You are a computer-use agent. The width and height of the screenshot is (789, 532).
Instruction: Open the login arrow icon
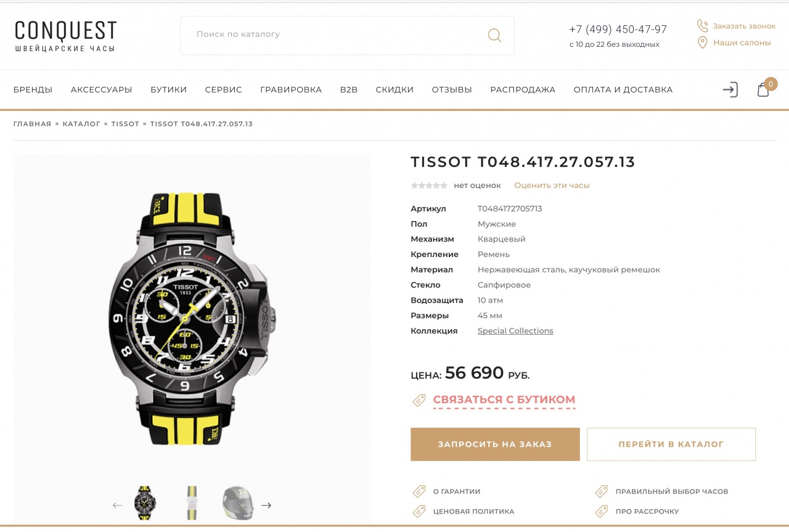730,90
